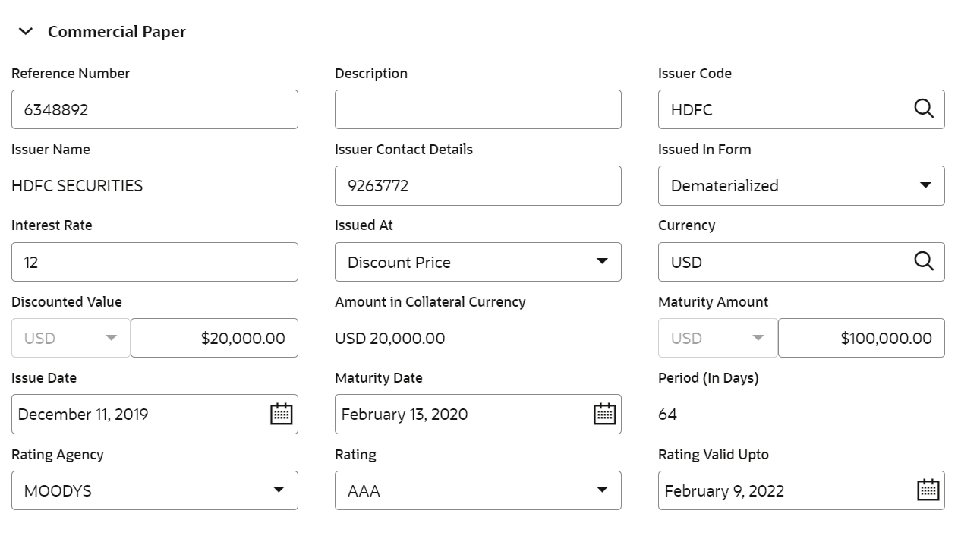Open the Rating Valid Upto calendar
The height and width of the screenshot is (536, 980).
pyautogui.click(x=928, y=490)
